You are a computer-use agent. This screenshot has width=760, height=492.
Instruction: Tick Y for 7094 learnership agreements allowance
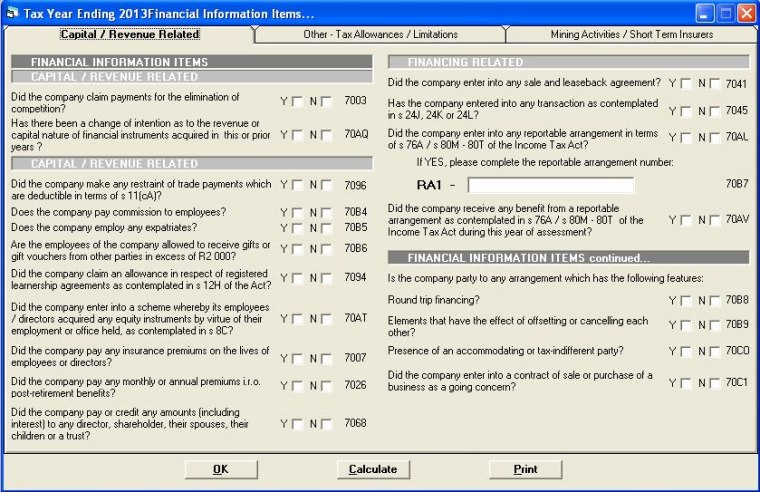pyautogui.click(x=298, y=278)
